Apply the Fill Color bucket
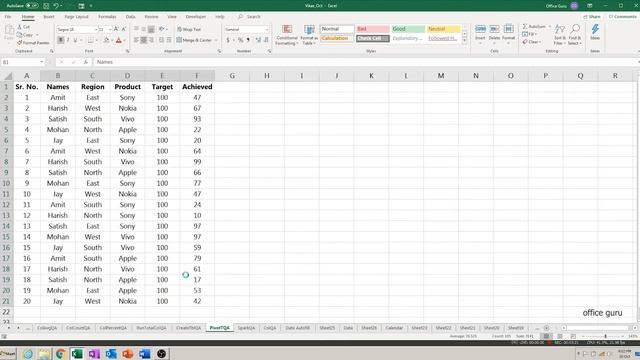Viewport: 640px width, 360px height. (106, 40)
